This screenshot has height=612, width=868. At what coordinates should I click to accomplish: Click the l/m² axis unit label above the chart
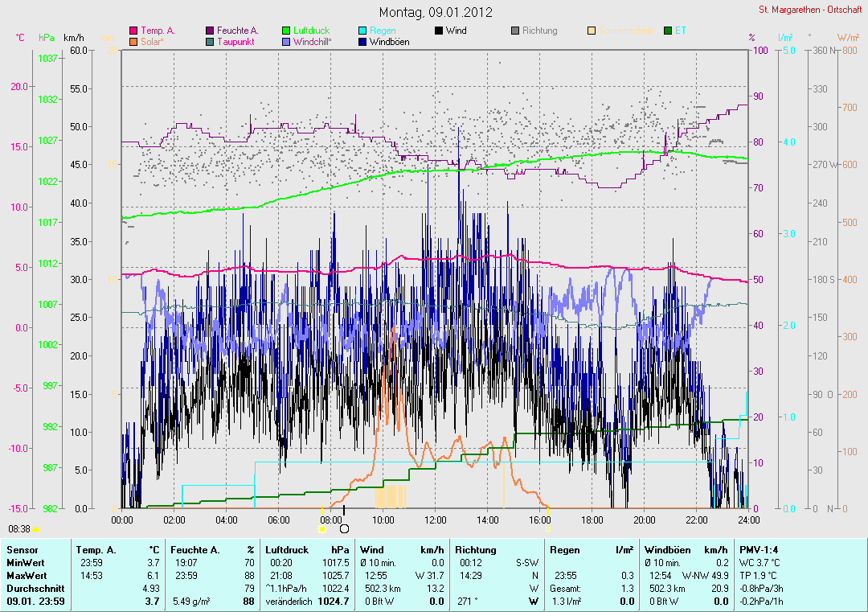pos(785,38)
